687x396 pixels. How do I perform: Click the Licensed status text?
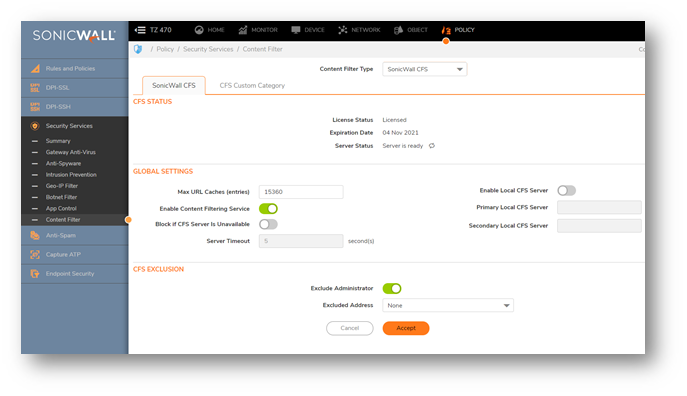click(x=394, y=120)
